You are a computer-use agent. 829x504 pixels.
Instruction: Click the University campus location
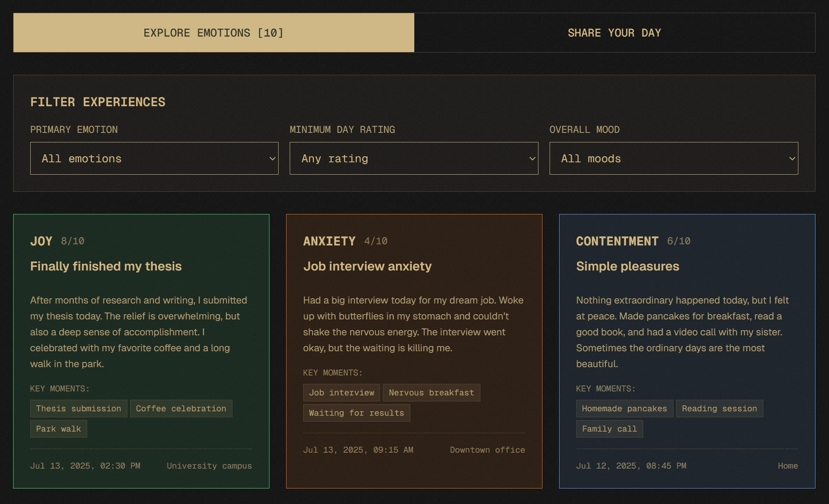tap(209, 466)
